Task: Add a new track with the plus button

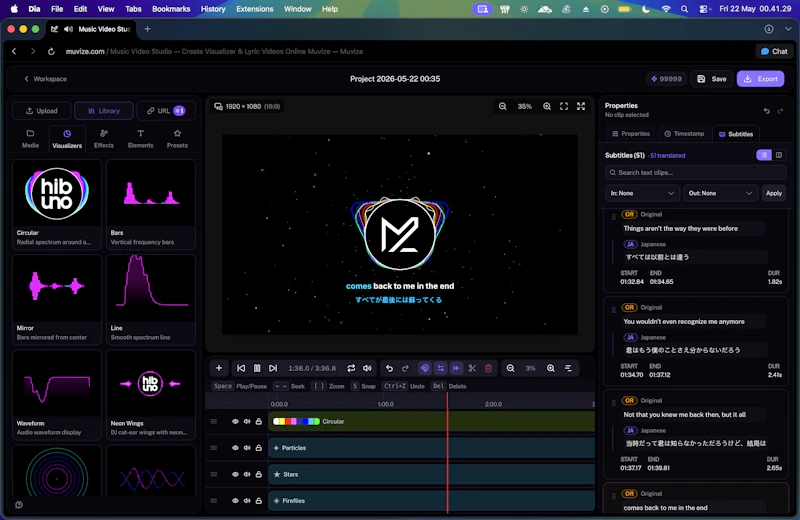Action: 219,368
